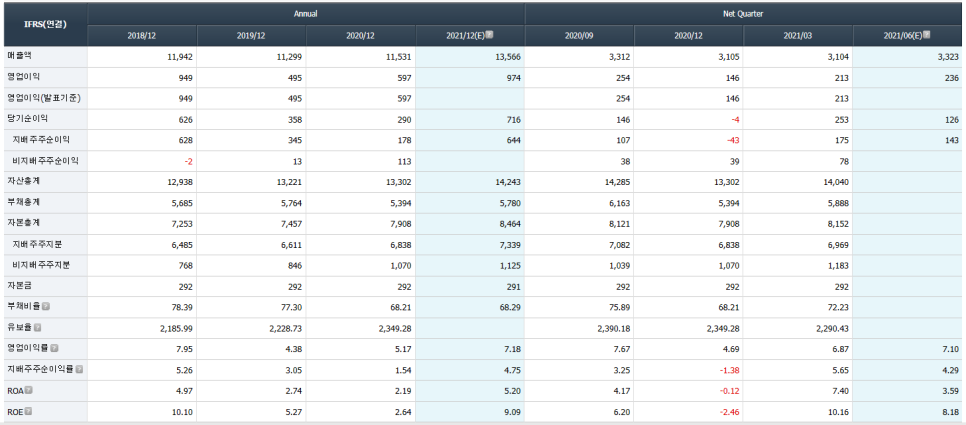Click the 2018/12 column header
This screenshot has width=966, height=425.
pyautogui.click(x=142, y=36)
